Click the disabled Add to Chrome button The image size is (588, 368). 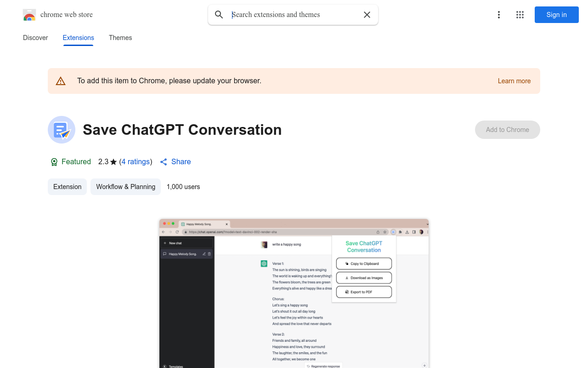508,130
